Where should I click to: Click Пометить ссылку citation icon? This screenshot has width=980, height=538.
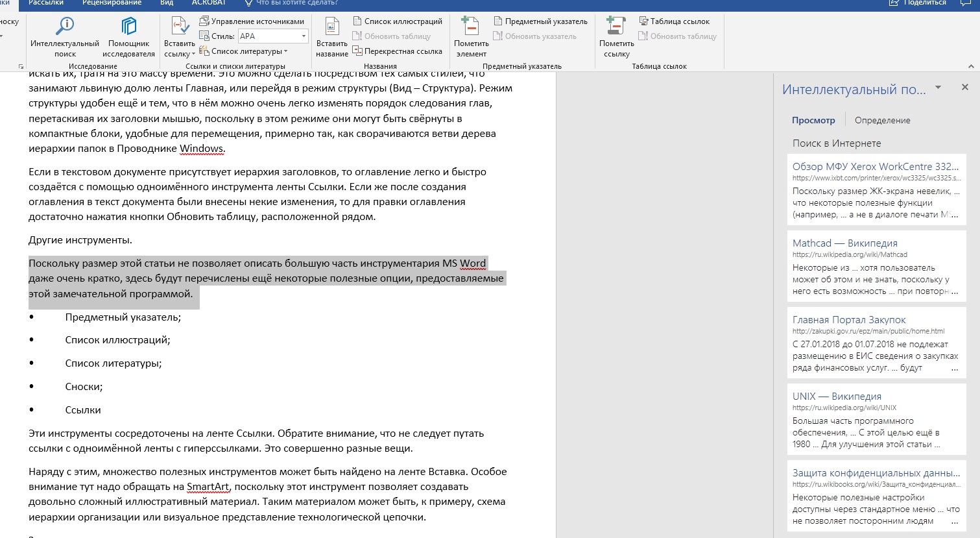click(x=615, y=27)
